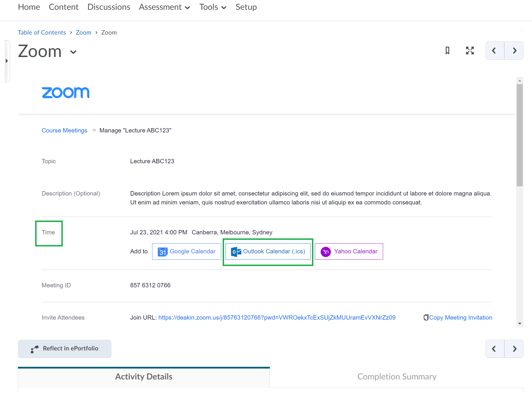Open the Zoom title dropdown chevron

click(73, 52)
